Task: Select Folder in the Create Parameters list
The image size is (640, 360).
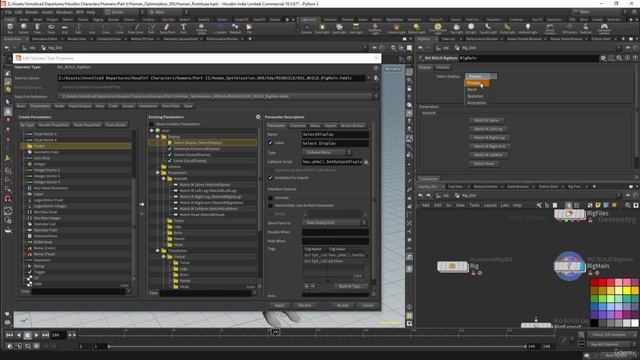Action: [77, 146]
